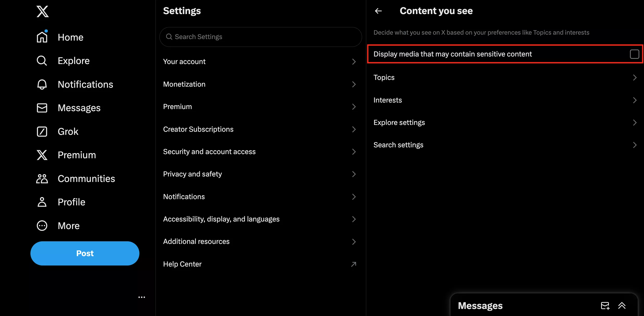The width and height of the screenshot is (644, 316).
Task: Click the X logo icon
Action: 42,11
